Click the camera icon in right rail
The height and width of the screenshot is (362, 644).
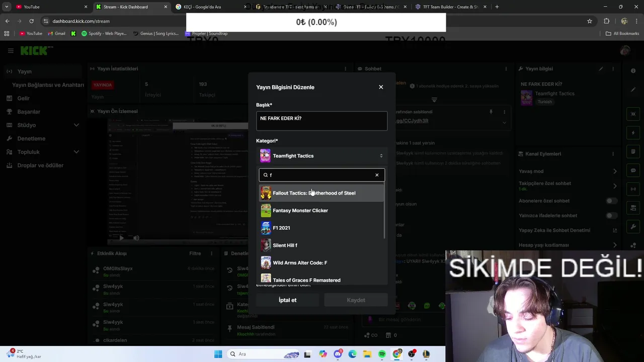click(x=633, y=209)
